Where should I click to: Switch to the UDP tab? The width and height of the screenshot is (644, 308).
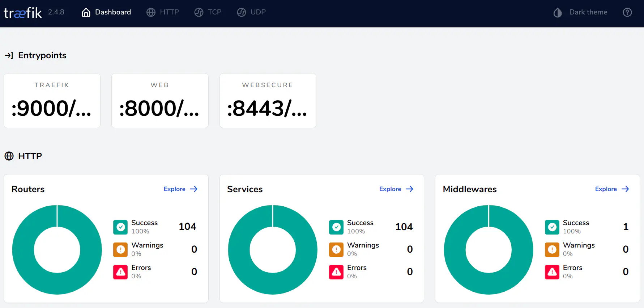(x=251, y=12)
